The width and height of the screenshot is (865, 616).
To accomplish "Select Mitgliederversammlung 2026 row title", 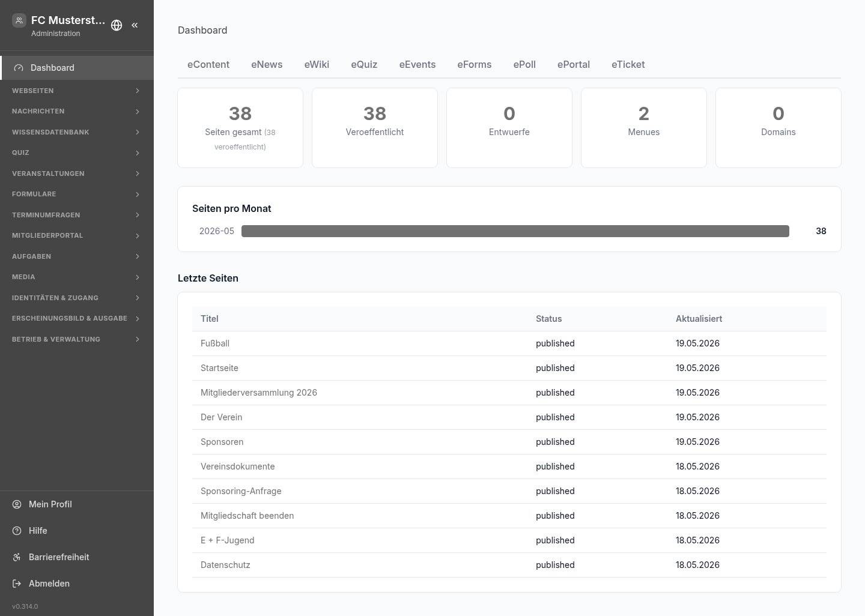I will [259, 393].
